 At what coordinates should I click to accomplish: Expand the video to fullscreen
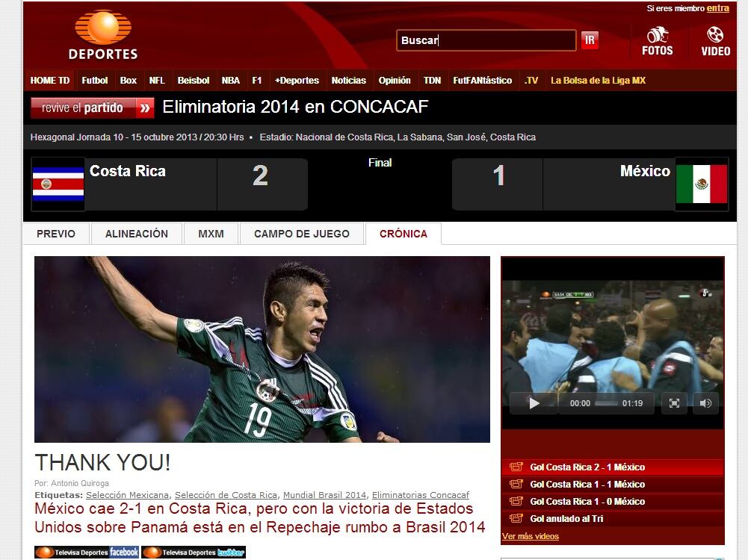point(674,403)
